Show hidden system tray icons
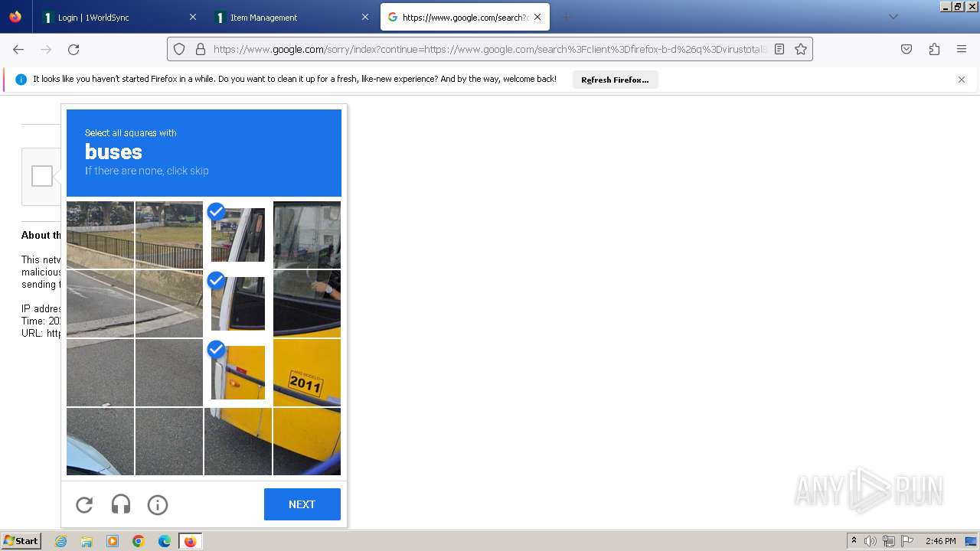Screen dimensions: 980x551 tap(854, 541)
